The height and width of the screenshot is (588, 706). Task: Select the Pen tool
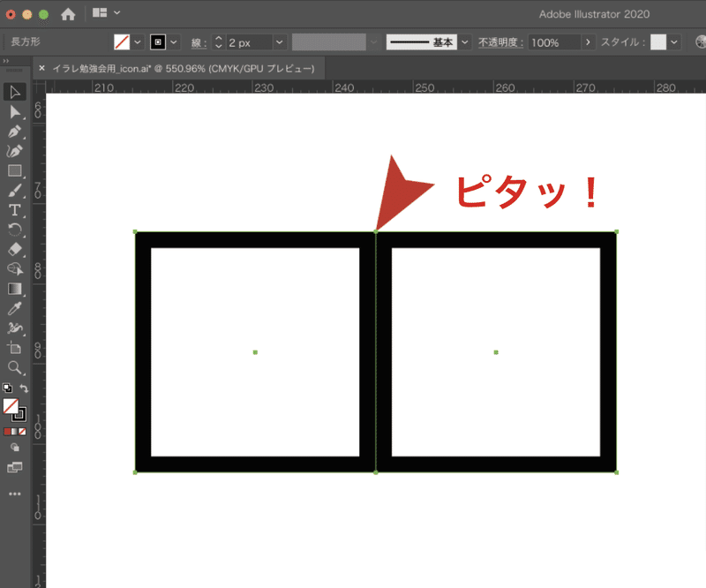[15, 132]
